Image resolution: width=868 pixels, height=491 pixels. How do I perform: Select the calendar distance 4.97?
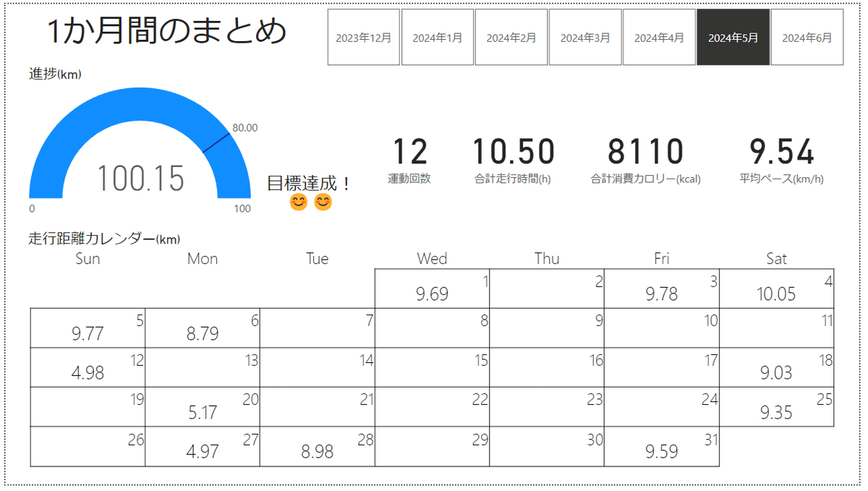(x=203, y=453)
